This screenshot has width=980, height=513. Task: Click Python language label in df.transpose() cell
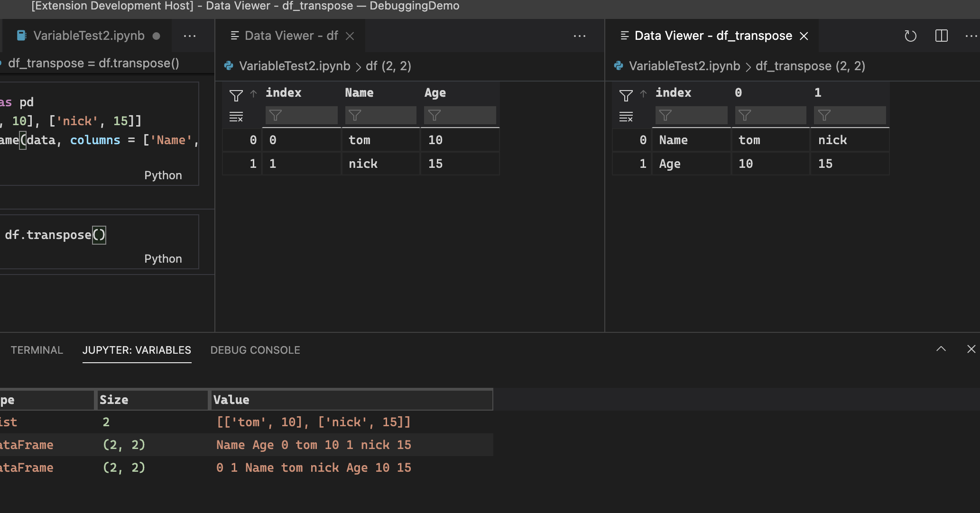tap(163, 259)
